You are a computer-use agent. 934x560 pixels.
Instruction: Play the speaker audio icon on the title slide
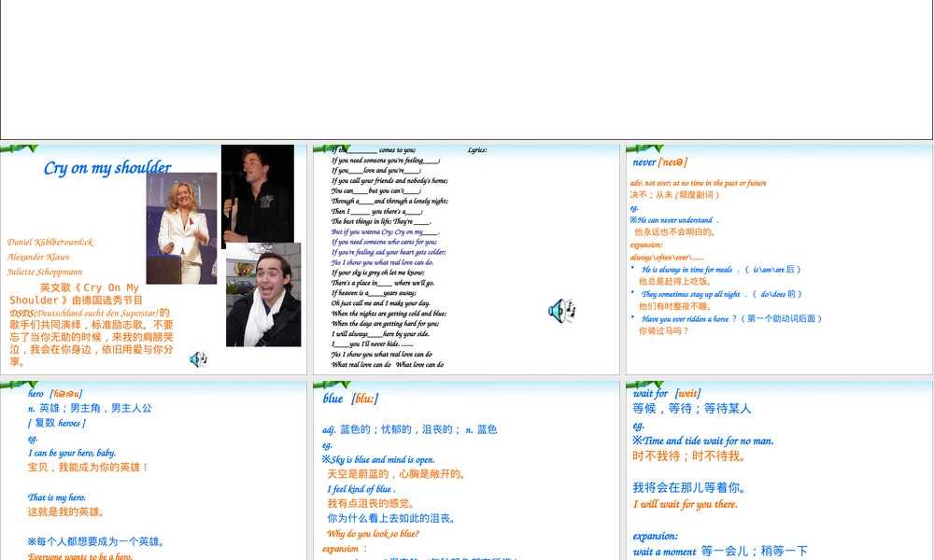tap(198, 359)
